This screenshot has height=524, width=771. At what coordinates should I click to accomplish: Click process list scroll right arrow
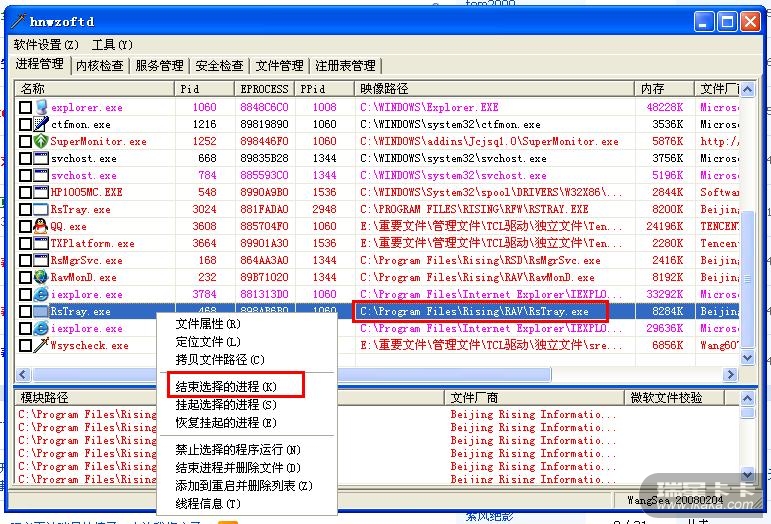(731, 375)
